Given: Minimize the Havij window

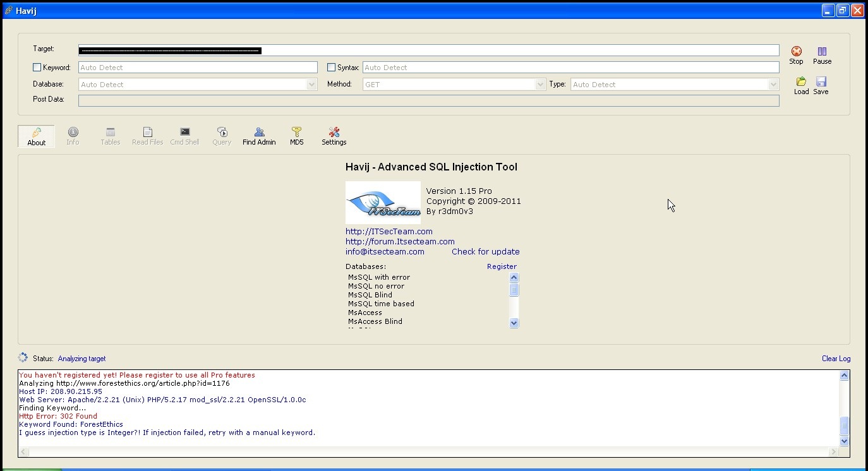Looking at the screenshot, I should tap(828, 11).
